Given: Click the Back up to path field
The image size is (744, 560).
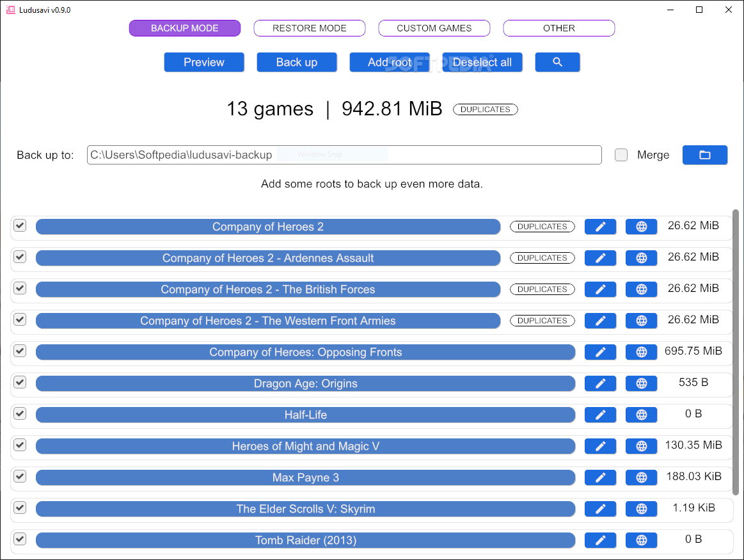Looking at the screenshot, I should [x=344, y=155].
